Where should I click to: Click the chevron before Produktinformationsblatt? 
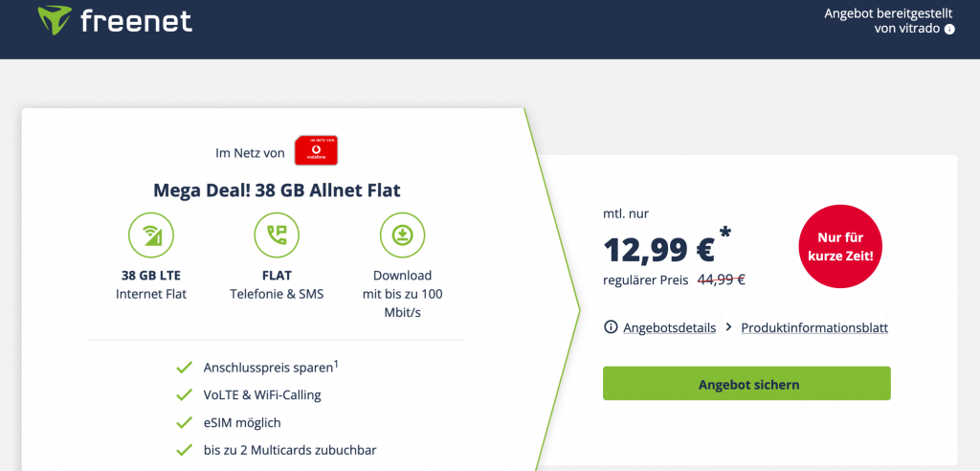[729, 327]
